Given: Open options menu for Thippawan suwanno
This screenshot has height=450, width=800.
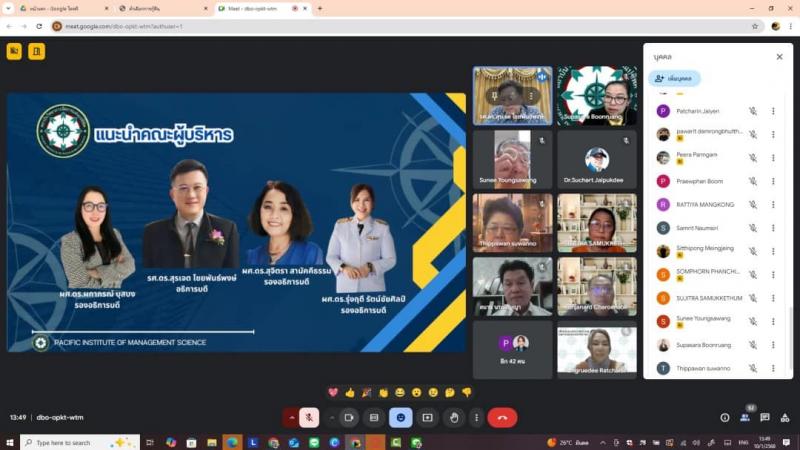Looking at the screenshot, I should coord(773,368).
